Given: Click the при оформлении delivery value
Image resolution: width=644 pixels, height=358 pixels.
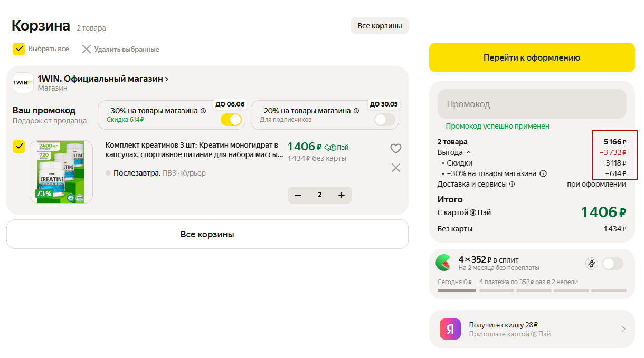Looking at the screenshot, I should [596, 184].
